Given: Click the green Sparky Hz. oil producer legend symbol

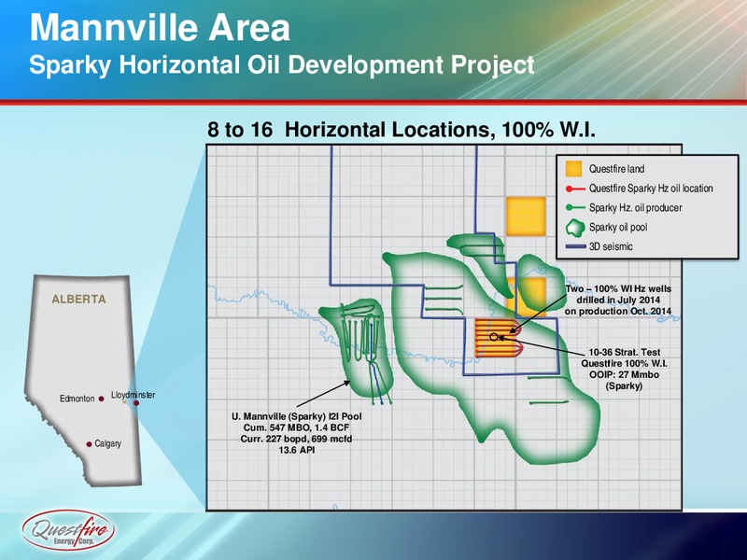Looking at the screenshot, I should 575,207.
